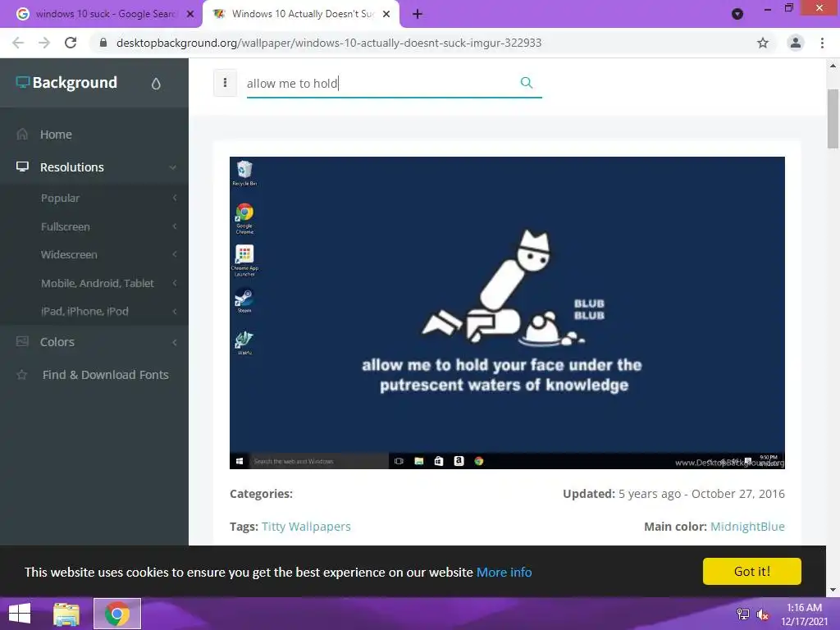Open Find & Download Fonts
Image resolution: width=840 pixels, height=630 pixels.
pos(106,375)
